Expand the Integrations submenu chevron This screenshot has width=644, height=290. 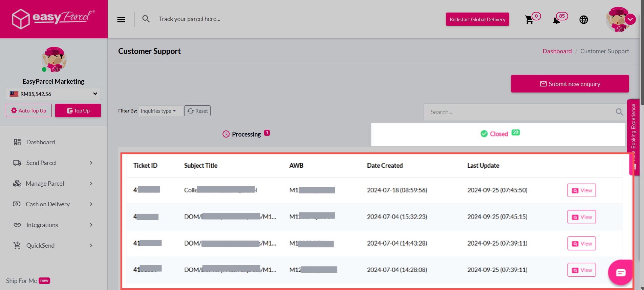(x=91, y=225)
